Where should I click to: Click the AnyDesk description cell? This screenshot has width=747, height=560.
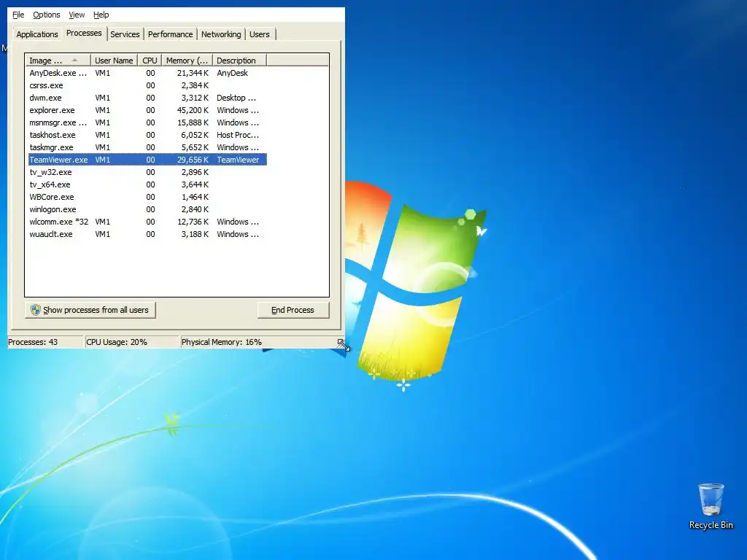point(233,73)
